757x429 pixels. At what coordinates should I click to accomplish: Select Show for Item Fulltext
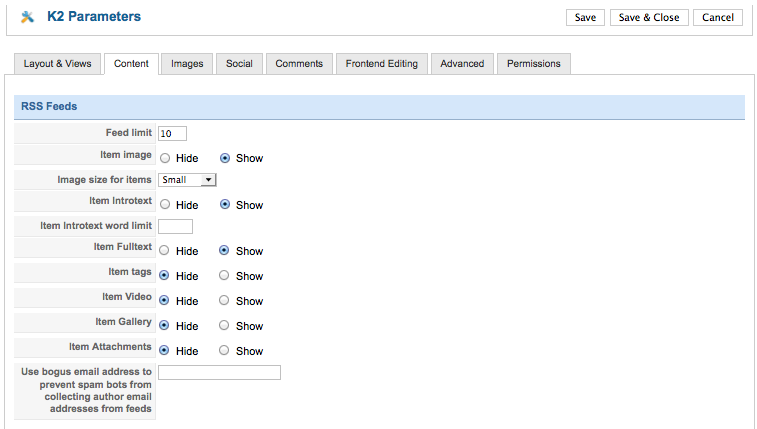[x=224, y=250]
